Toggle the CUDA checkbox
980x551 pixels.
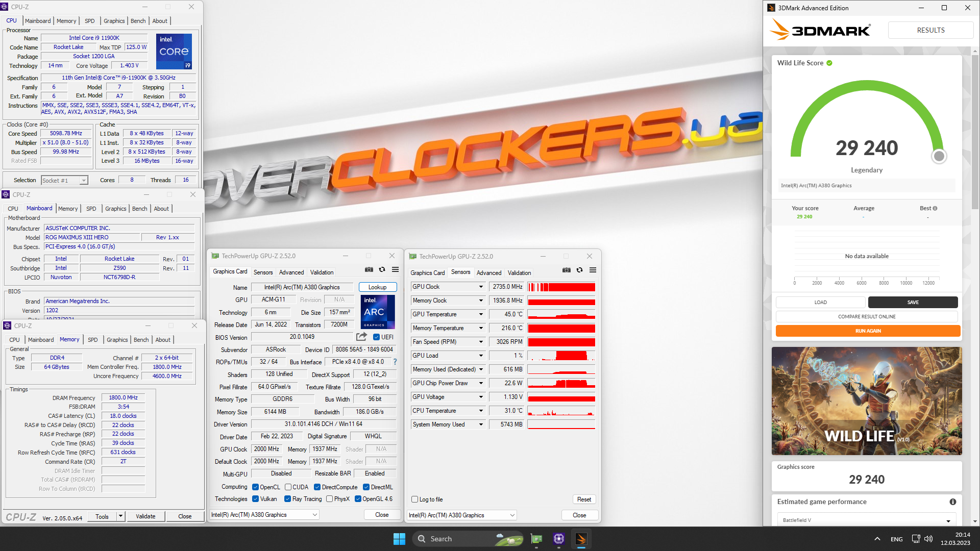coord(288,487)
